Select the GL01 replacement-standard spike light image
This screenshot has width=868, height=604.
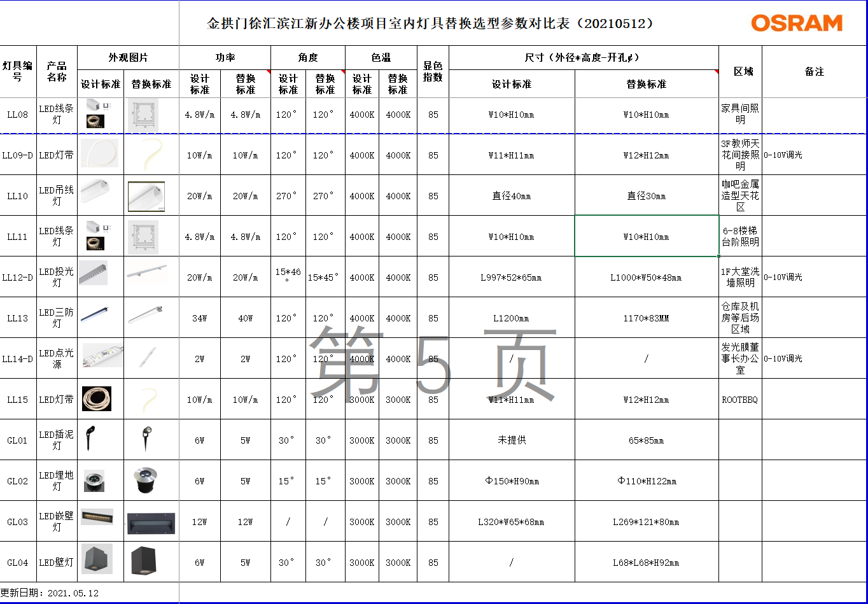click(x=147, y=438)
